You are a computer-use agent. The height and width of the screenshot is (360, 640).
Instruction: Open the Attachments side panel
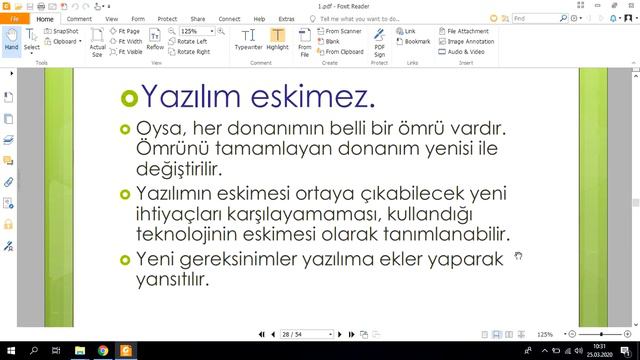coord(8,182)
